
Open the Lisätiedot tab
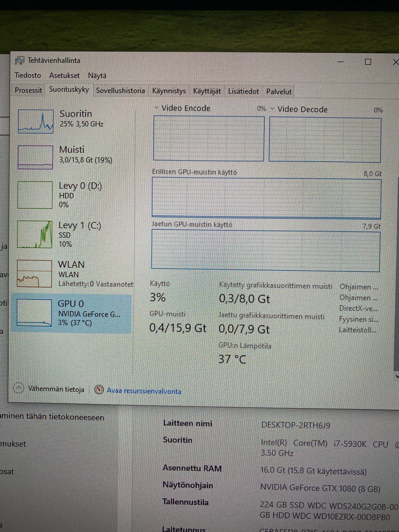(244, 91)
